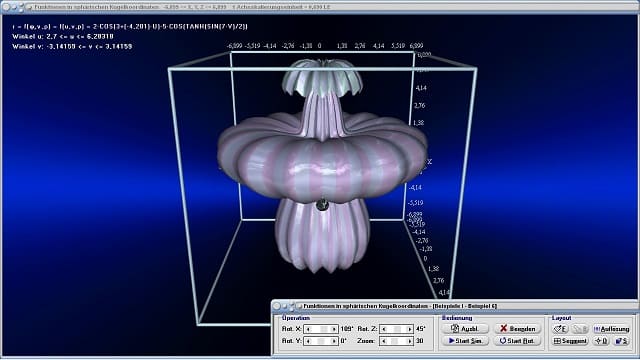The image size is (640, 360).
Task: Click the Rot. X slider thumb
Action: [x=324, y=329]
